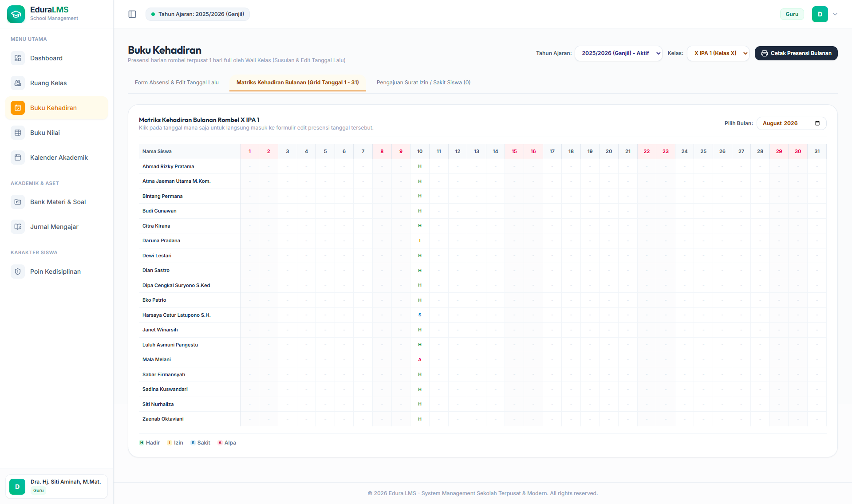Image resolution: width=852 pixels, height=504 pixels.
Task: Click the green D avatar in the header
Action: click(x=820, y=14)
